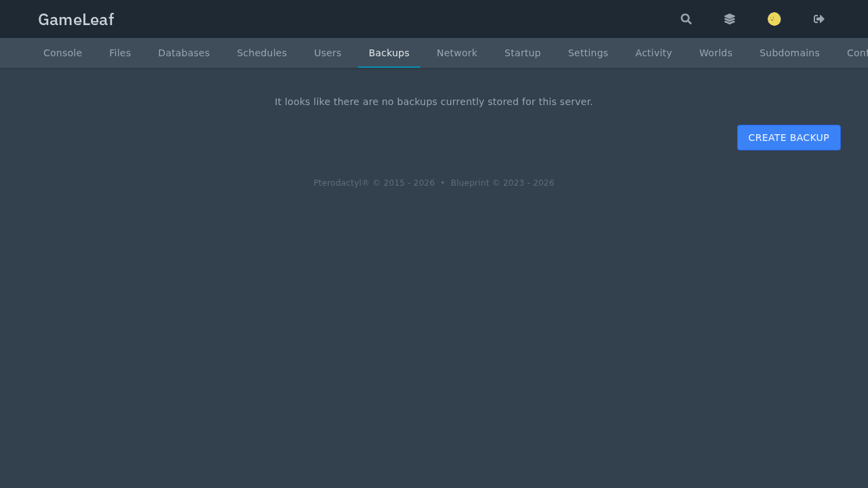Open the search magnifier icon
The width and height of the screenshot is (868, 488).
click(686, 19)
